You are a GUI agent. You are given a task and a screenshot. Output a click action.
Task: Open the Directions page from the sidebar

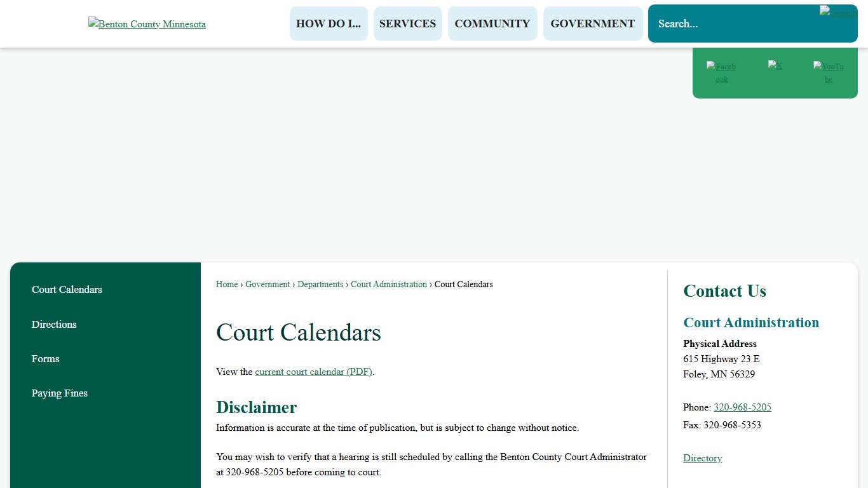54,325
